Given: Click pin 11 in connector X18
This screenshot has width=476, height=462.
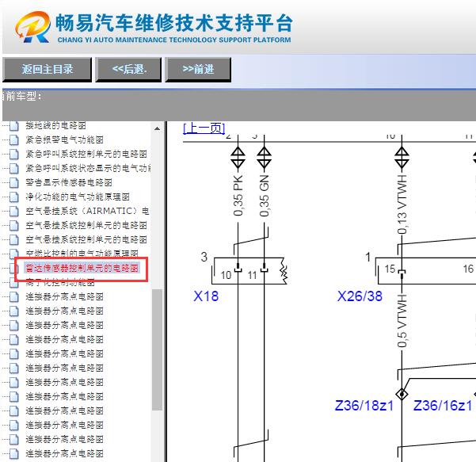Looking at the screenshot, I should click(253, 275).
